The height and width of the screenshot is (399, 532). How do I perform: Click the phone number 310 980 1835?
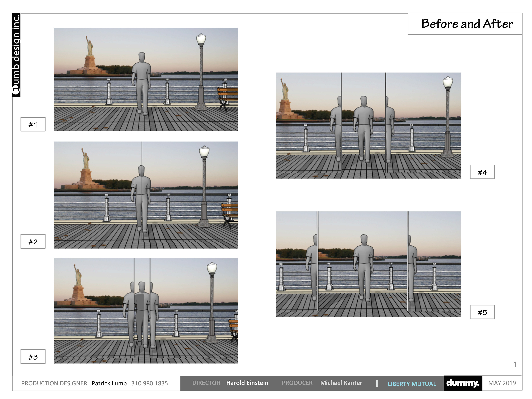point(149,383)
